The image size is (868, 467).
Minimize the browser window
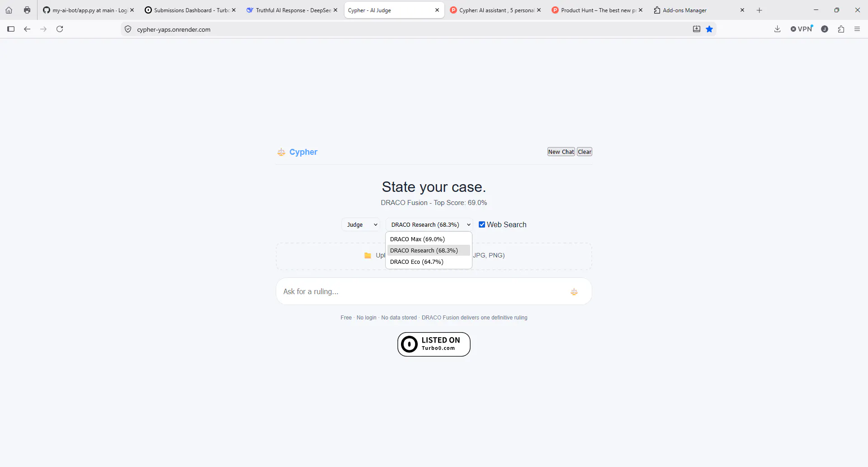pyautogui.click(x=816, y=10)
